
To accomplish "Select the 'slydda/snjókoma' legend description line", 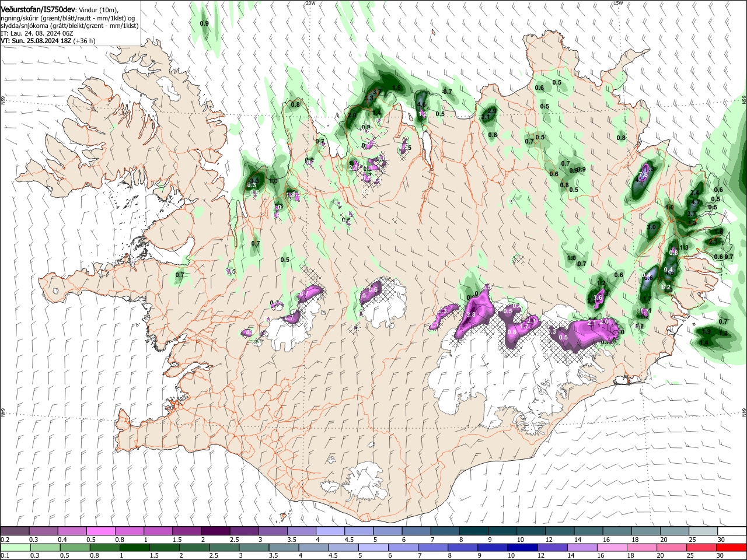I will tap(69, 26).
